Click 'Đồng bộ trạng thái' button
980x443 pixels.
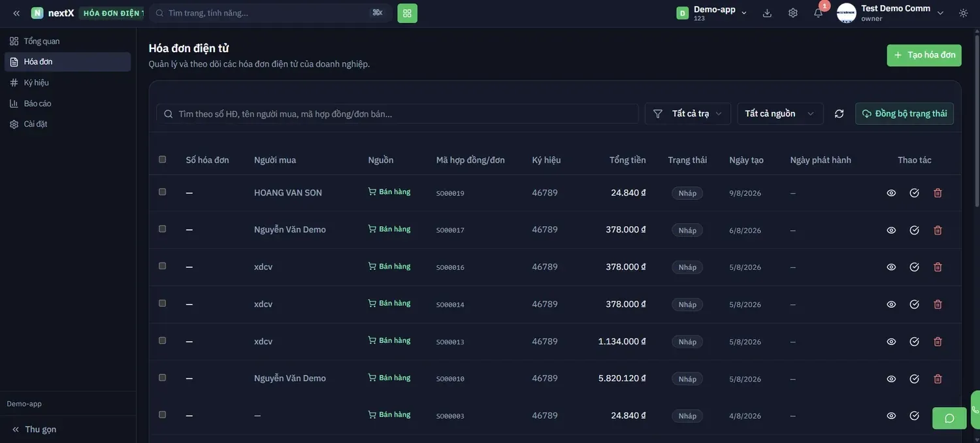point(904,114)
